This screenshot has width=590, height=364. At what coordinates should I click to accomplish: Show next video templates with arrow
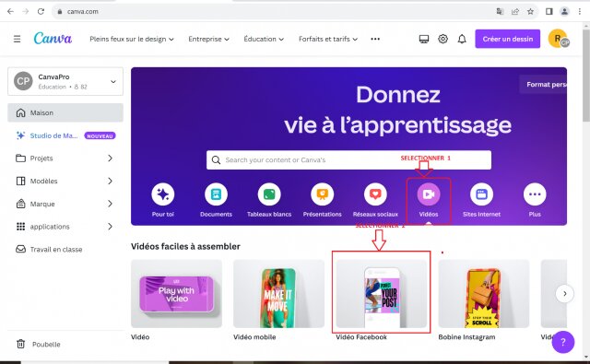click(565, 294)
